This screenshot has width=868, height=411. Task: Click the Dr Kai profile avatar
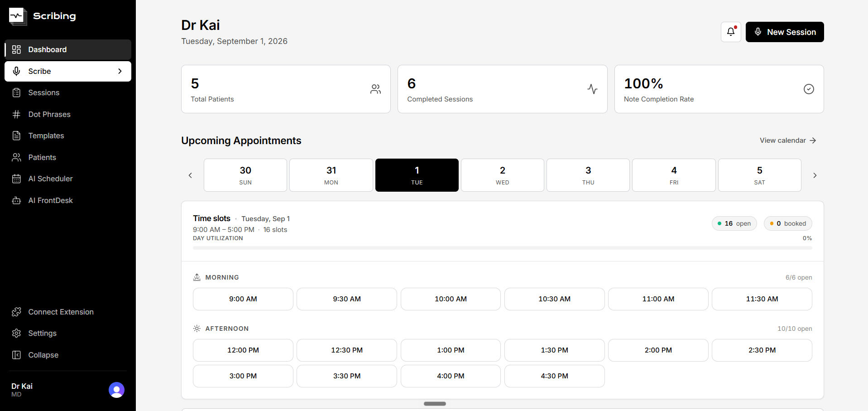[116, 390]
